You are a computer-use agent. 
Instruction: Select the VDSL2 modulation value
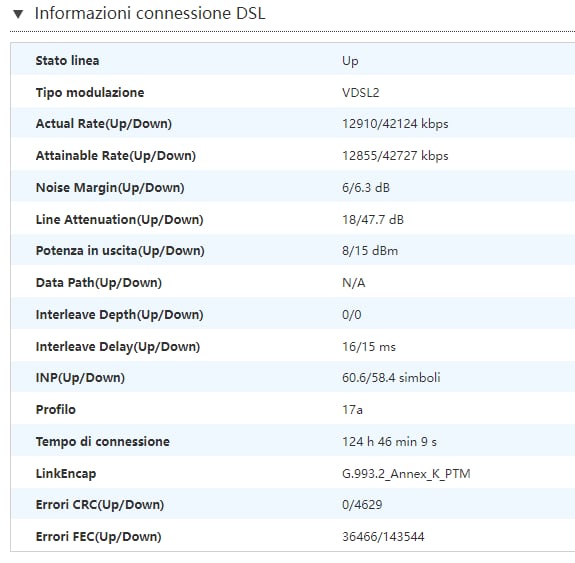click(x=360, y=92)
